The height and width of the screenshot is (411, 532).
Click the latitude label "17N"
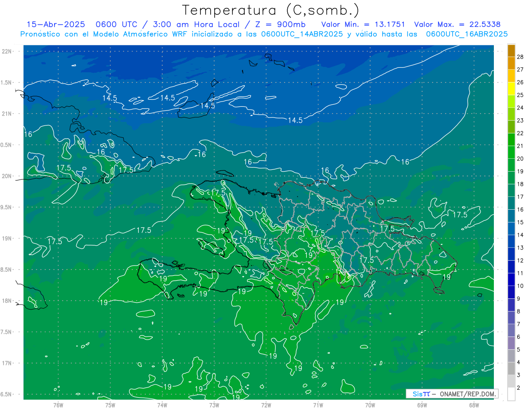click(x=6, y=363)
